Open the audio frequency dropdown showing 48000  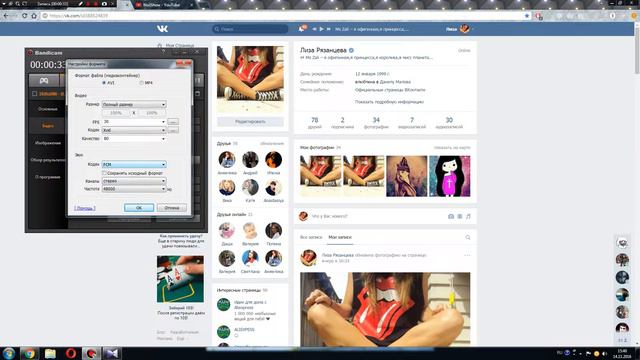134,189
